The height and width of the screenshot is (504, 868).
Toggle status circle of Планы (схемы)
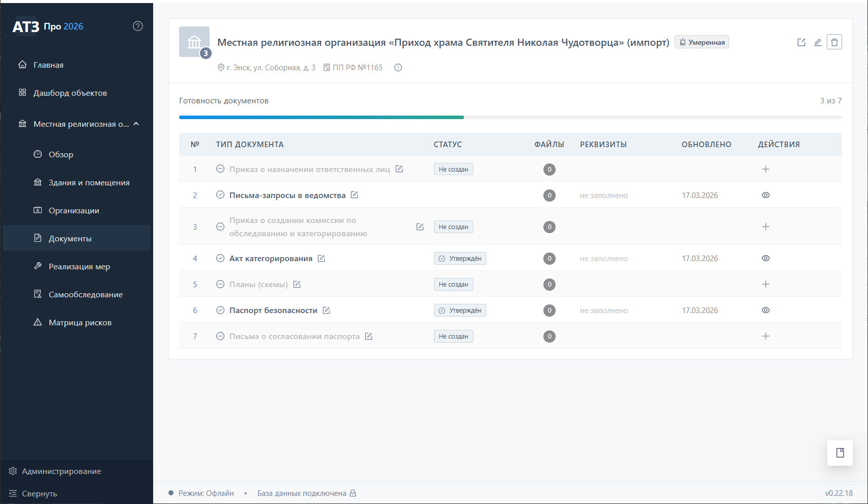(220, 284)
